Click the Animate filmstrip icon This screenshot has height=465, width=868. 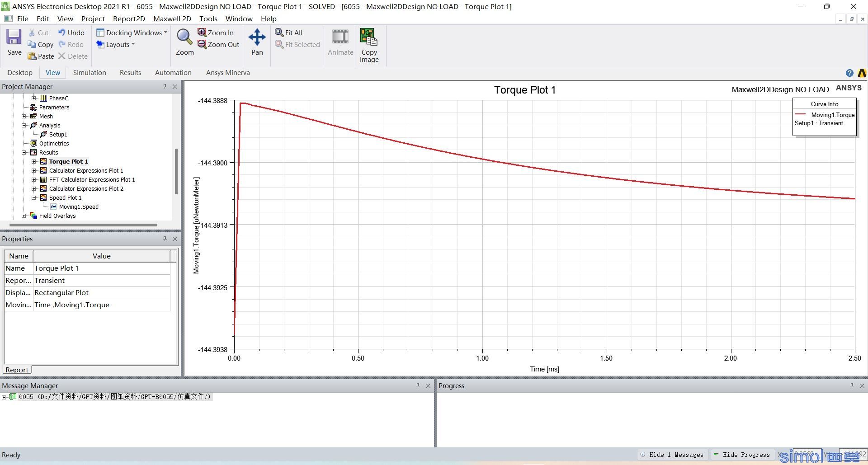click(x=340, y=37)
